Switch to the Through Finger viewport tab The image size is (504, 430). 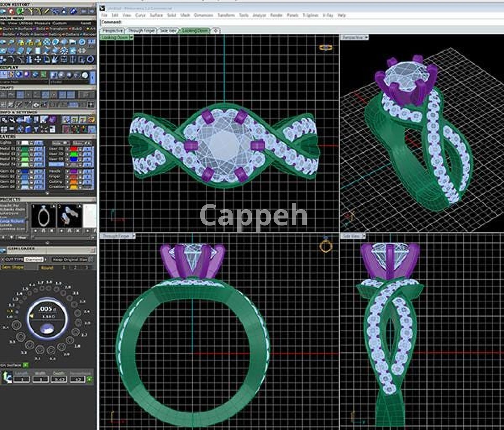141,31
